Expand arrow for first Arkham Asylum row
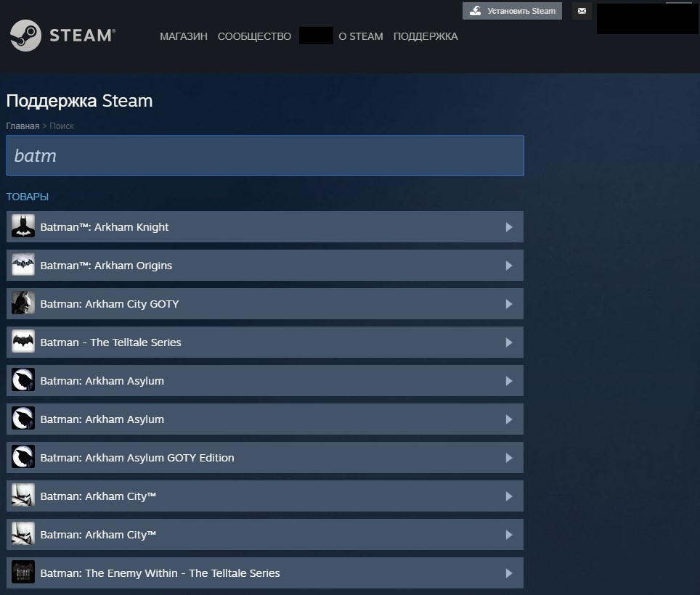Screen dimensions: 700x595 (509, 381)
